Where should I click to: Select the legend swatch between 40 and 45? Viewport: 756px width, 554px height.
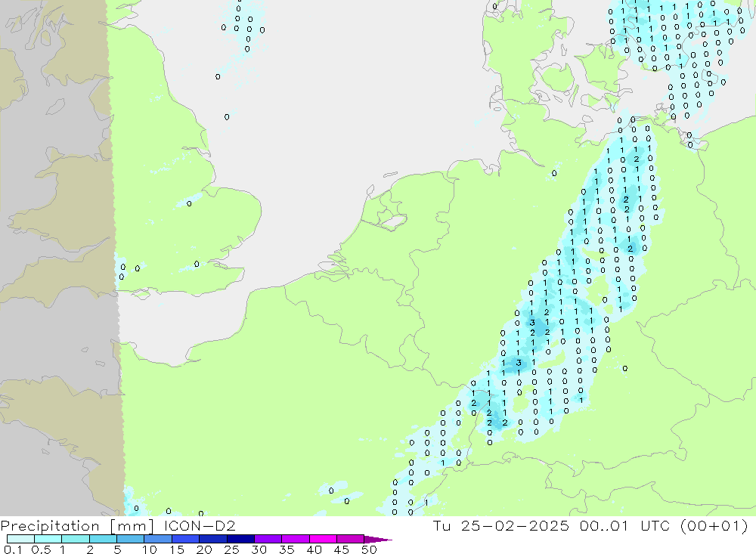(323, 539)
